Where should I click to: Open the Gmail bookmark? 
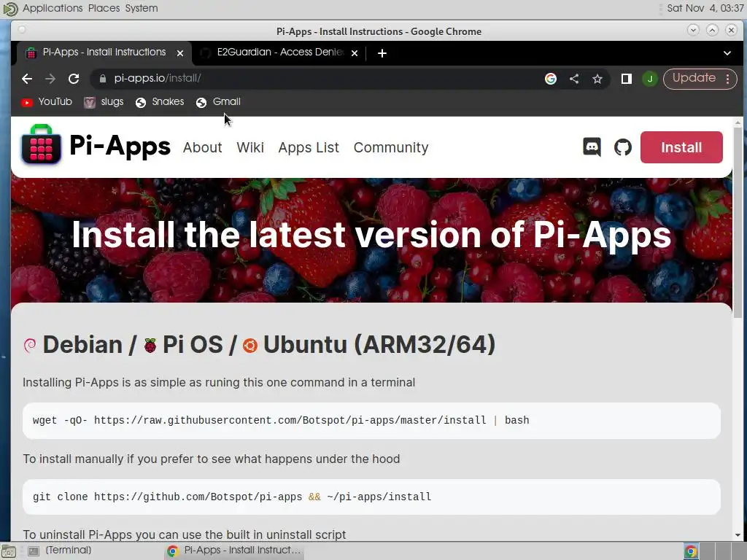(218, 102)
